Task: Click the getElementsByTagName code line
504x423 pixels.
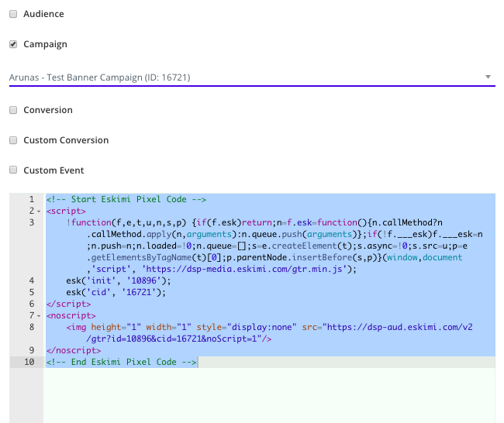Action: tap(274, 257)
